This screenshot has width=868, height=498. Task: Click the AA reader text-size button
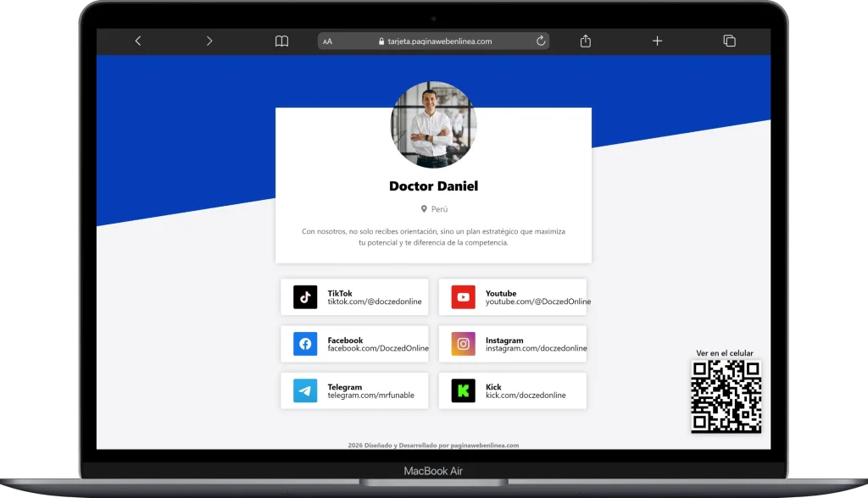point(328,41)
